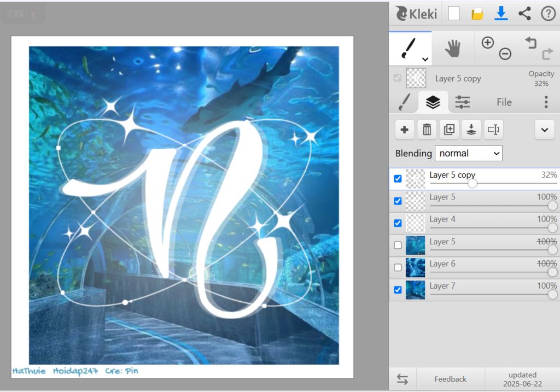Click the Feedback button

(x=450, y=379)
